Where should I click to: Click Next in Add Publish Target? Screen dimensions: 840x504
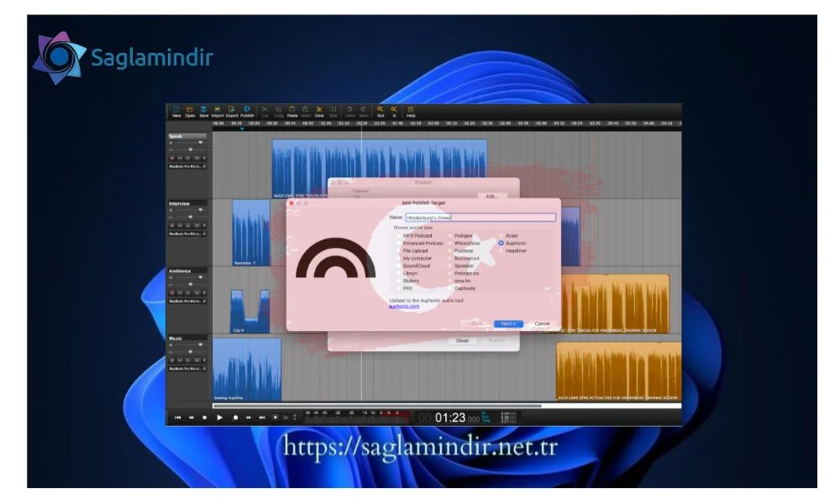[508, 324]
